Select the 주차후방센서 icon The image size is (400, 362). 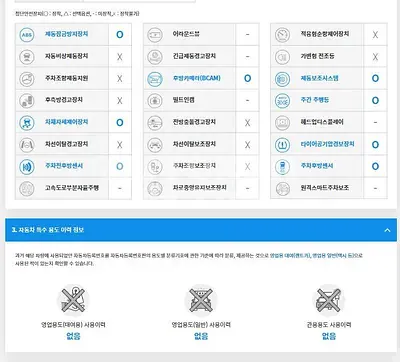point(282,167)
